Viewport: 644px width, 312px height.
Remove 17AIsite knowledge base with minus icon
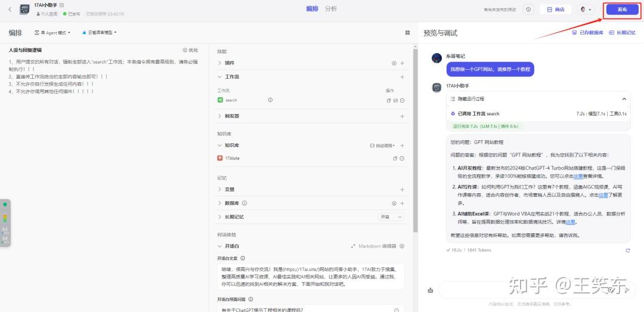point(402,158)
